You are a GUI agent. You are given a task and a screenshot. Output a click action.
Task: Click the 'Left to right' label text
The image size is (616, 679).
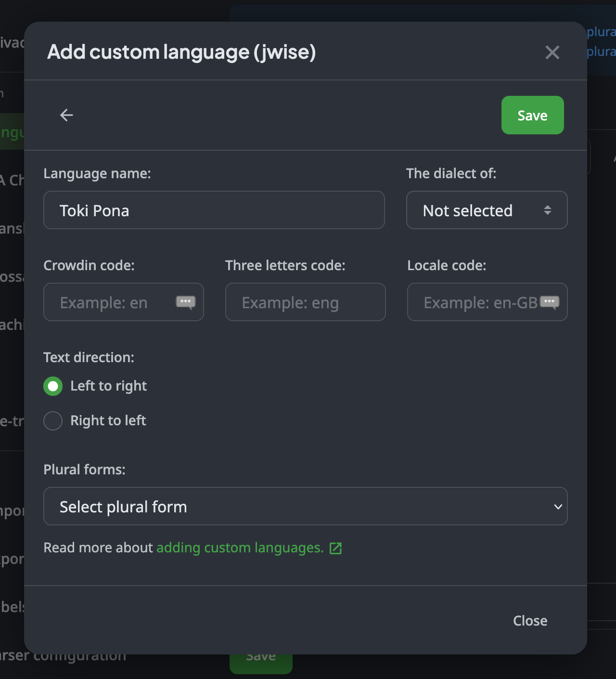(109, 386)
